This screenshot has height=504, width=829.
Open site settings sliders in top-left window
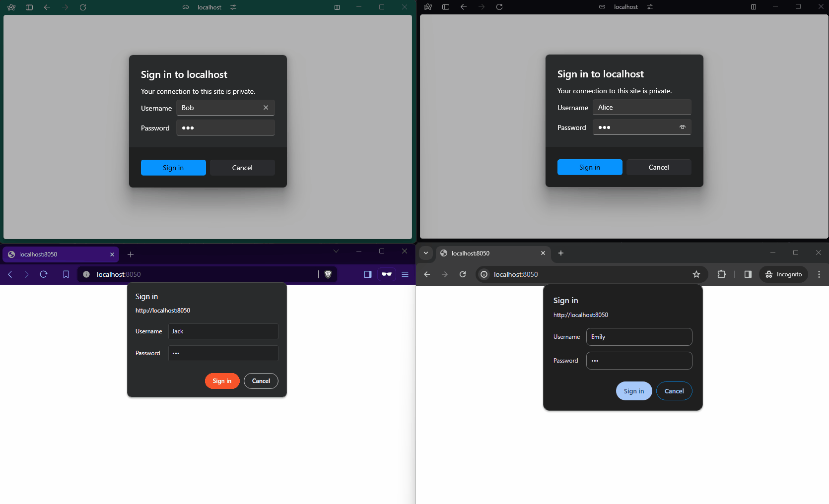click(233, 7)
